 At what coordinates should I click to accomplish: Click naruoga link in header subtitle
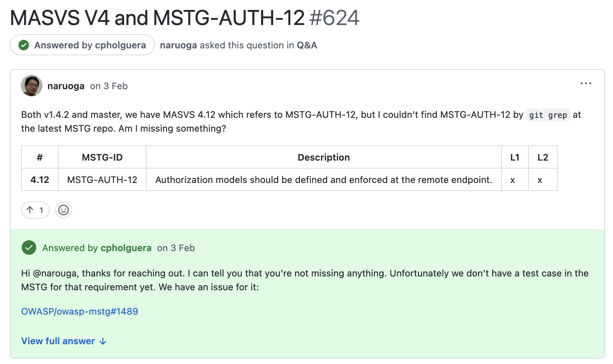(x=178, y=45)
